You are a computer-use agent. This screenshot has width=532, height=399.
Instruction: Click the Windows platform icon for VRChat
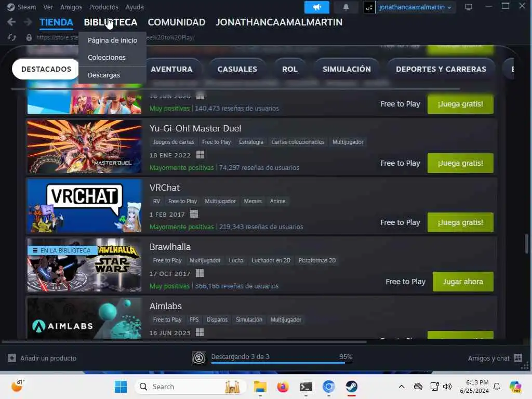(x=194, y=214)
